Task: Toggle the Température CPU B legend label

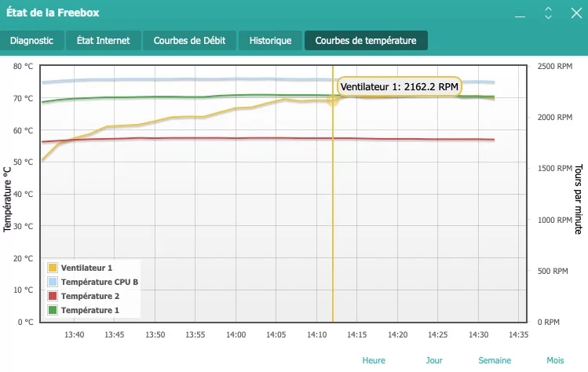Action: [100, 282]
